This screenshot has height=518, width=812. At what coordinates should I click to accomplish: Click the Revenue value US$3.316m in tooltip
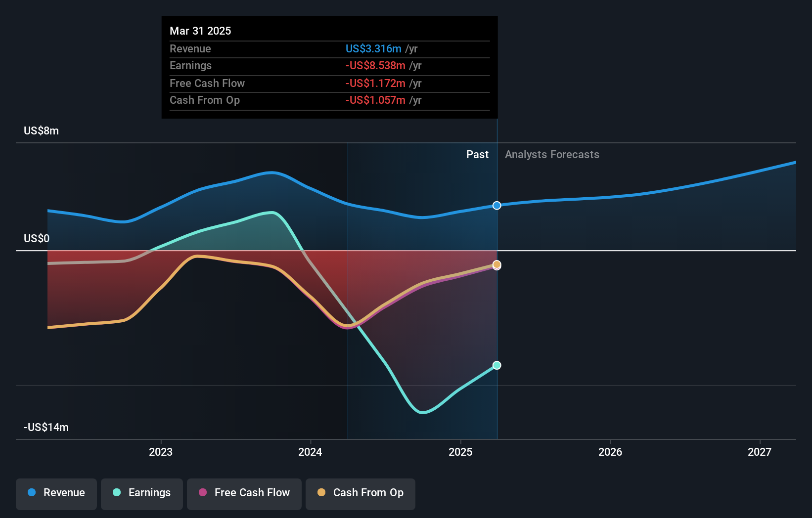(x=373, y=48)
